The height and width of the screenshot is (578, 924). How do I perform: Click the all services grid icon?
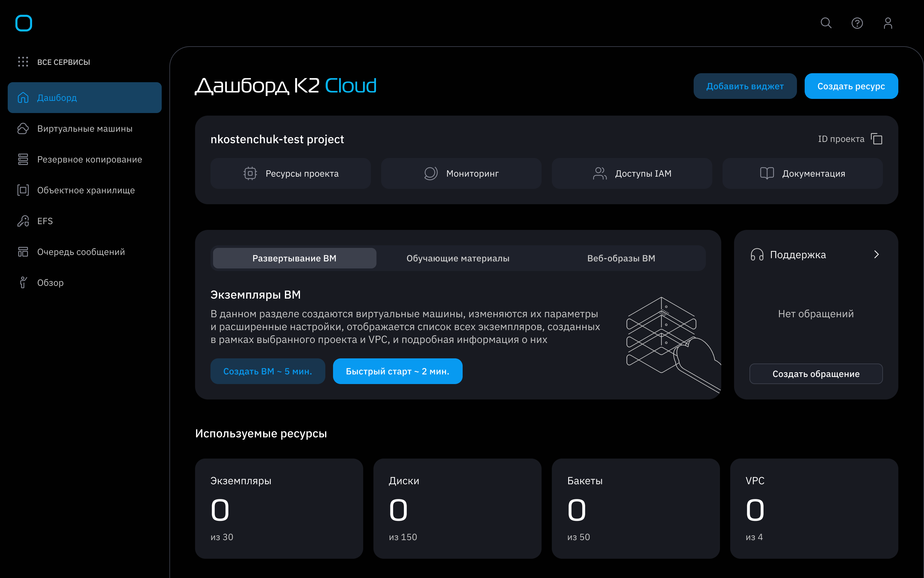(x=23, y=62)
